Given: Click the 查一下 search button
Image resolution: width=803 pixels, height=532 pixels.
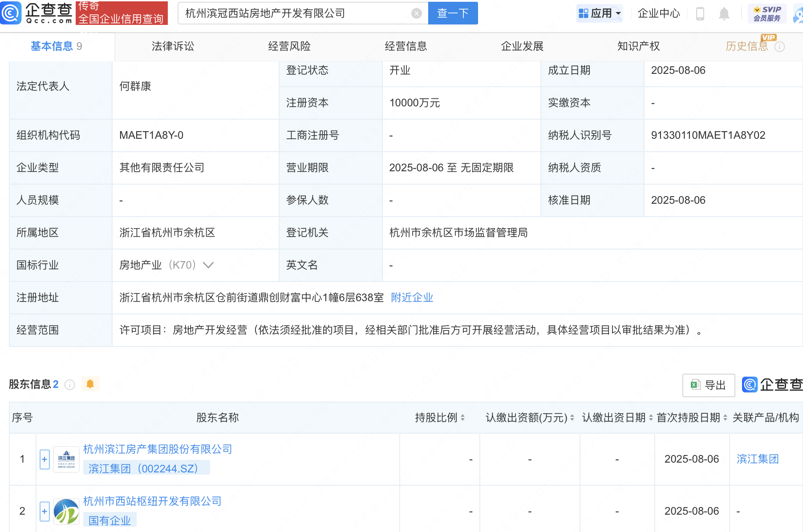Looking at the screenshot, I should [x=453, y=13].
